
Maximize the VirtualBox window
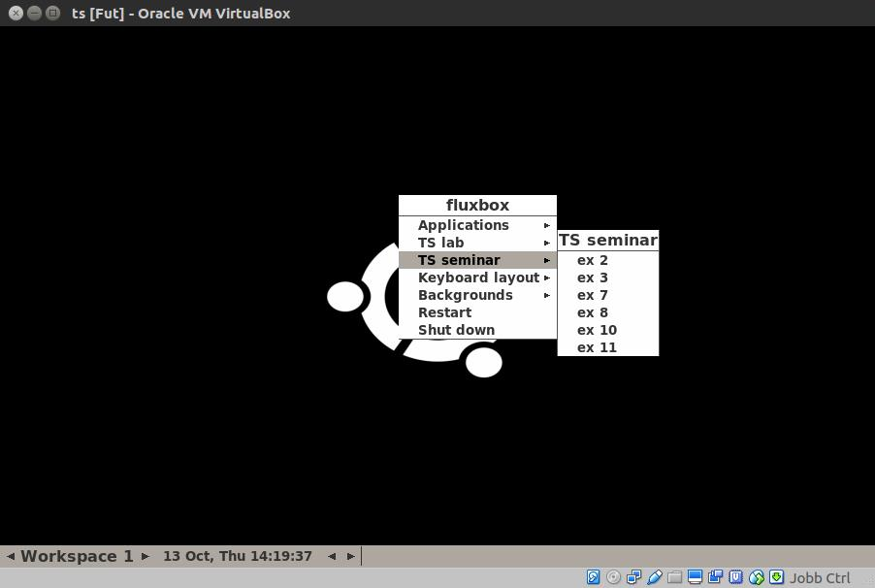[53, 13]
